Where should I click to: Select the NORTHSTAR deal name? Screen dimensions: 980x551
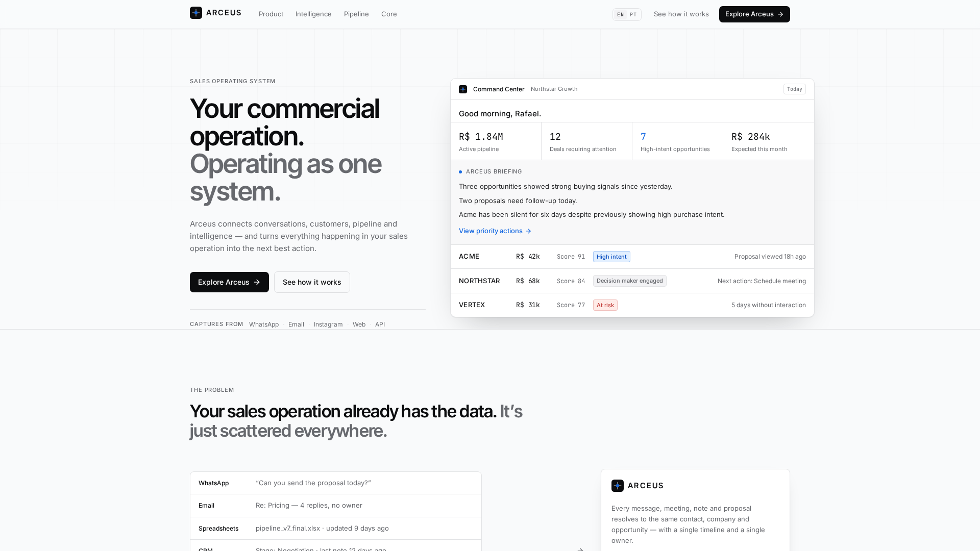click(x=479, y=281)
